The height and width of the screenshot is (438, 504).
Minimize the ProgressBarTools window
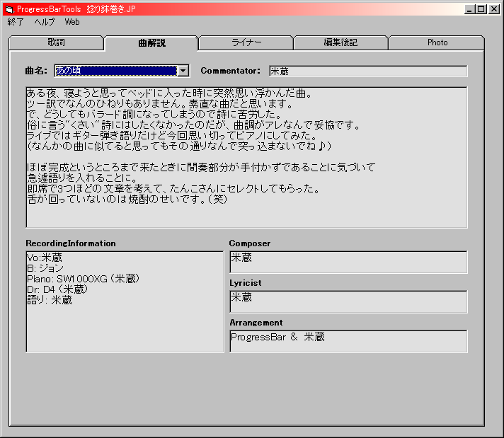[x=470, y=9]
